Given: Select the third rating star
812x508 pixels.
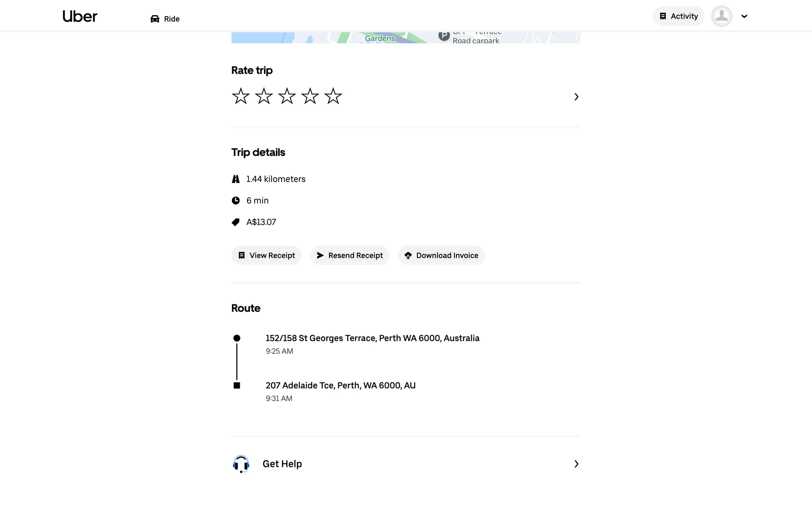Looking at the screenshot, I should tap(287, 96).
